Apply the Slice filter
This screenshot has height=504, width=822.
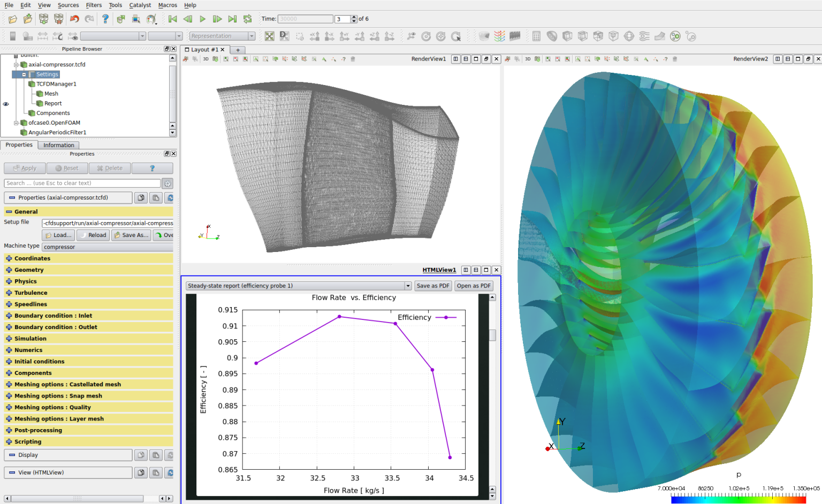click(582, 36)
